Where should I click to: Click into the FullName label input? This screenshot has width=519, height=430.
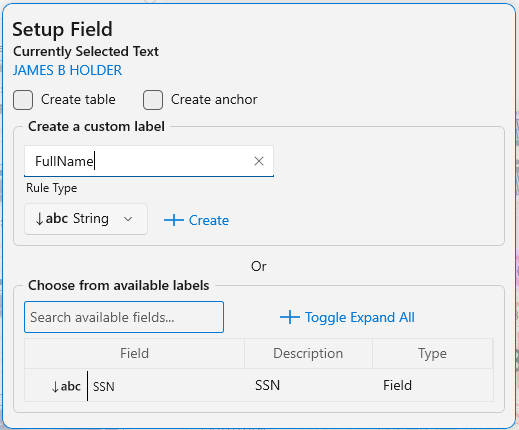tap(149, 161)
